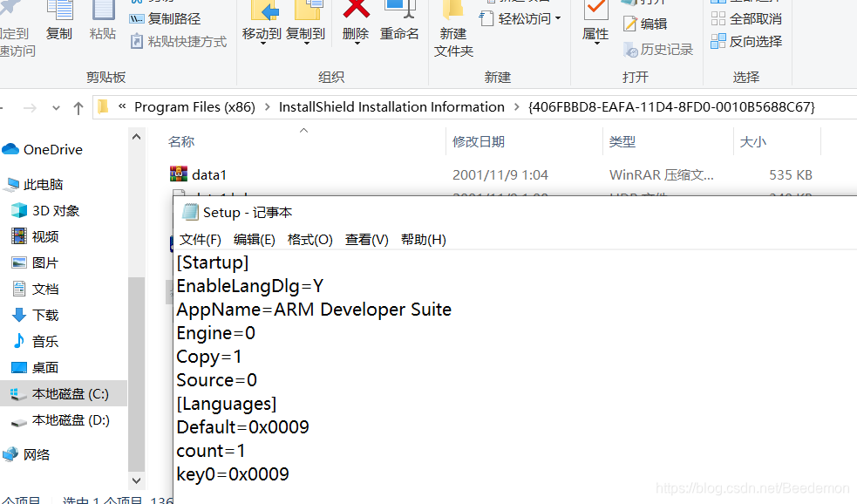Click InstallShield Installation Information breadcrumb

coord(391,107)
